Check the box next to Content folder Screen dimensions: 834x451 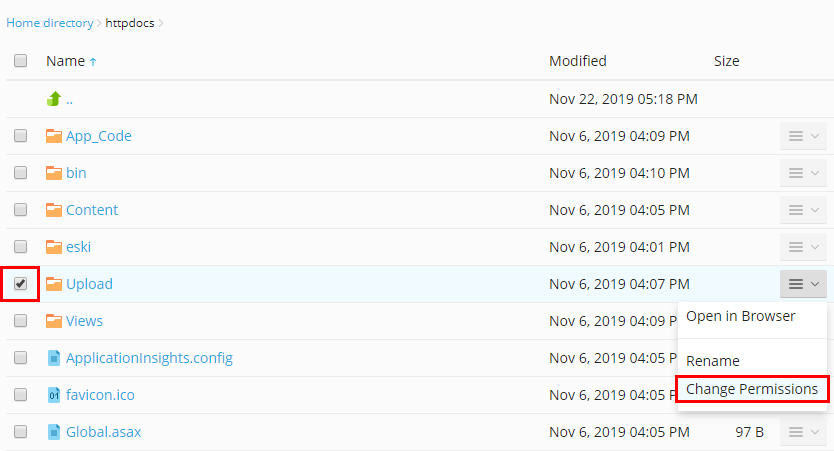20,210
